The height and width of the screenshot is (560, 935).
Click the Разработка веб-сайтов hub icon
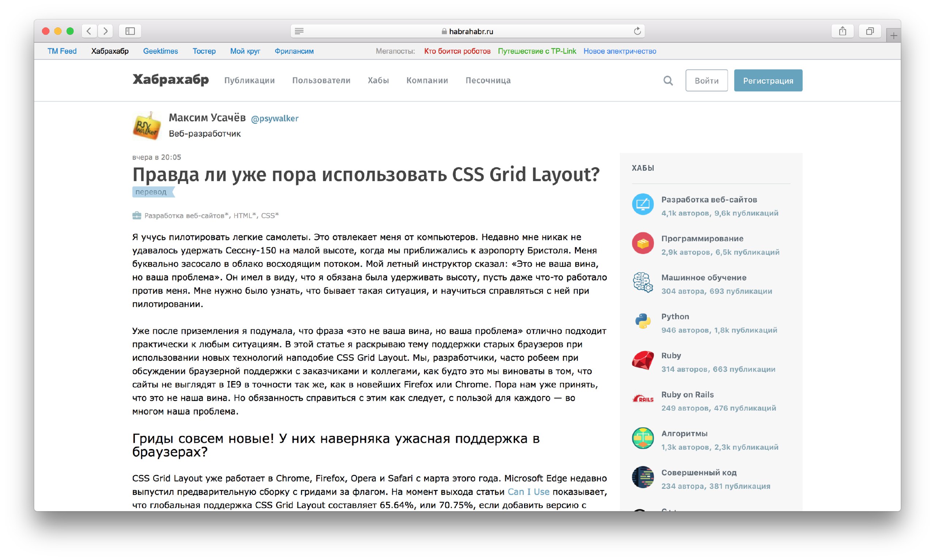tap(643, 204)
